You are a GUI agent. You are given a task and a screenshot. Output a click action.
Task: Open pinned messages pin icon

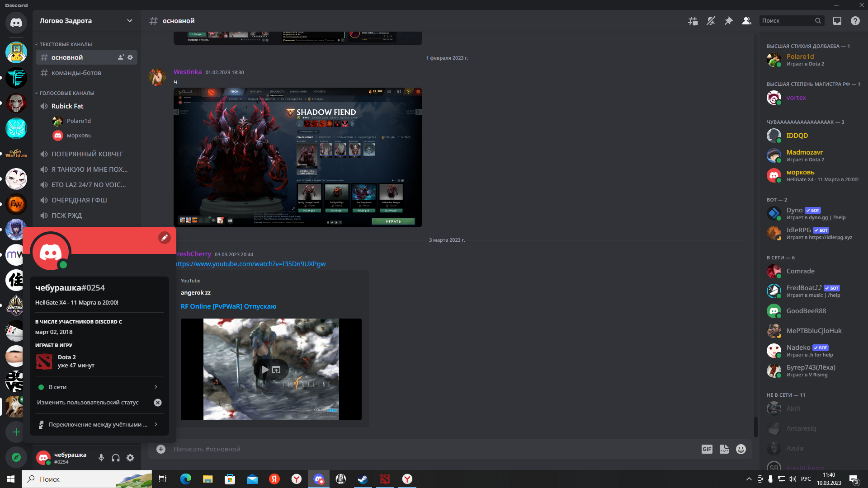(729, 21)
